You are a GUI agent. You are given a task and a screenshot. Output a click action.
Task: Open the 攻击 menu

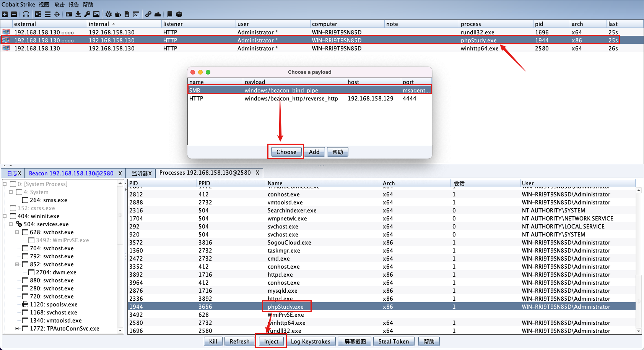[x=59, y=5]
